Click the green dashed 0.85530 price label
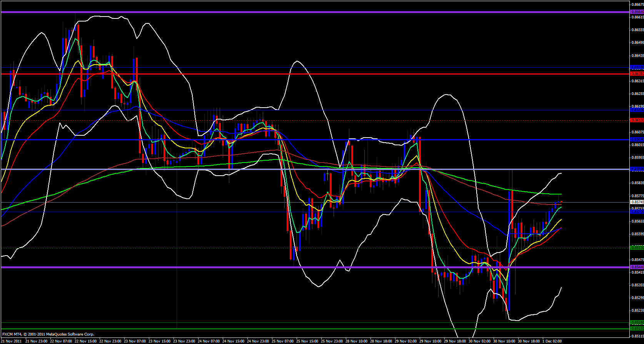 [637, 248]
